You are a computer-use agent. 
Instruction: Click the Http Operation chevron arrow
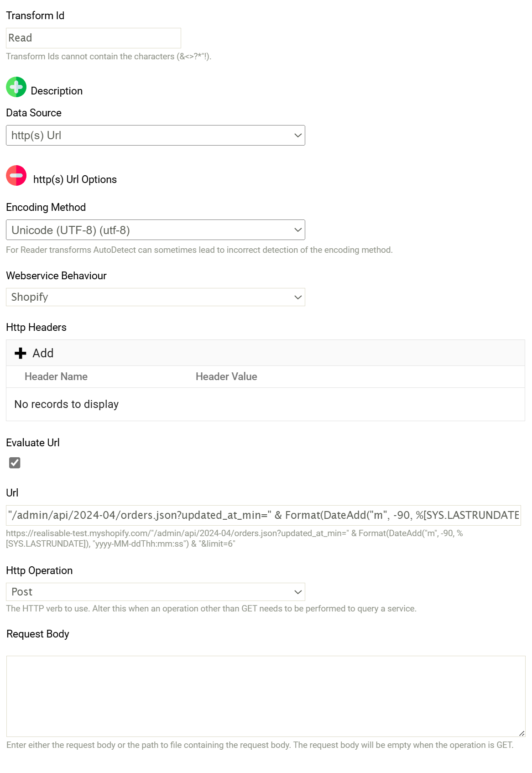pos(298,592)
